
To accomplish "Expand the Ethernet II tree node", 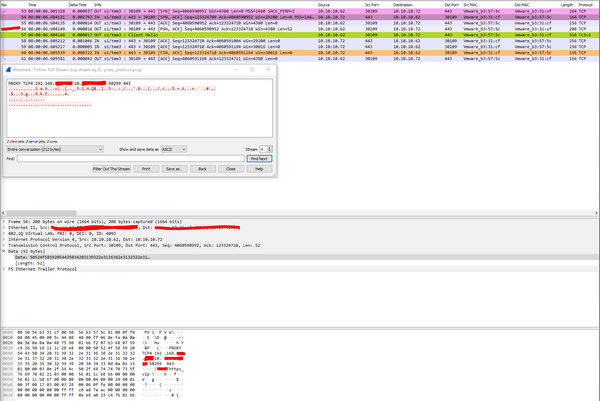I will 4,228.
